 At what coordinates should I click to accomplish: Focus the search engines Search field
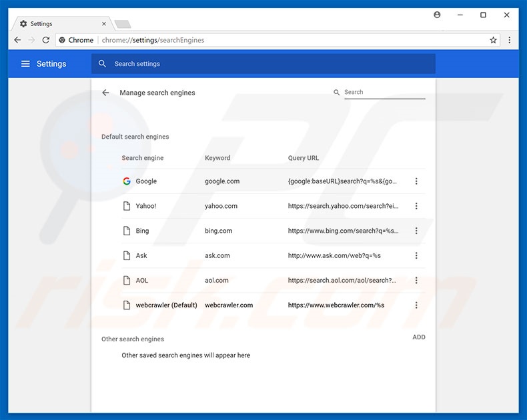tap(384, 92)
